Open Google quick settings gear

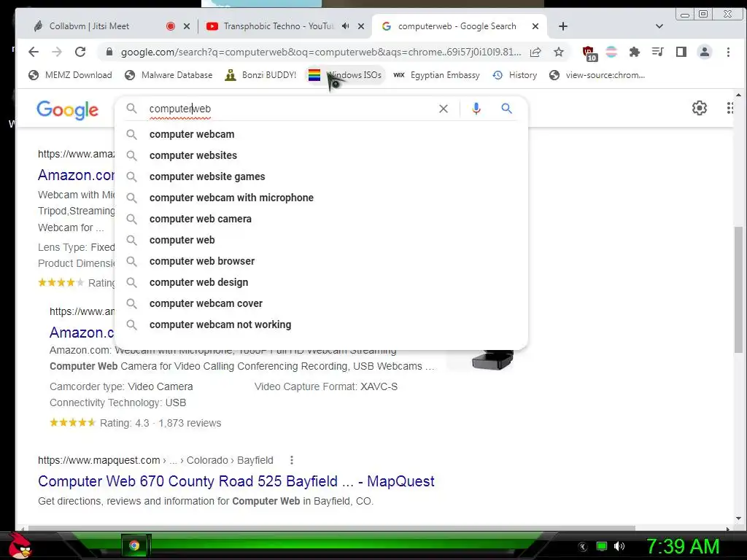[700, 108]
